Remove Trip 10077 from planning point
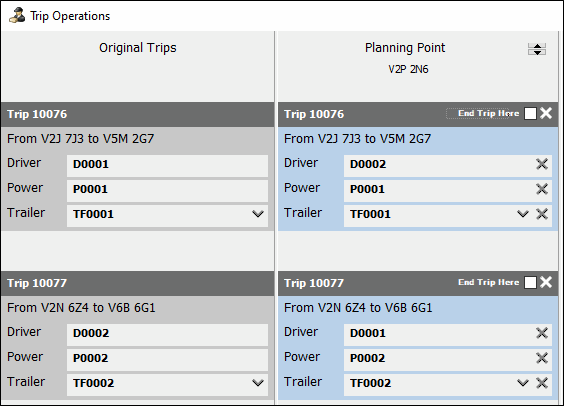Screen dimensions: 564x406 pos(546,282)
